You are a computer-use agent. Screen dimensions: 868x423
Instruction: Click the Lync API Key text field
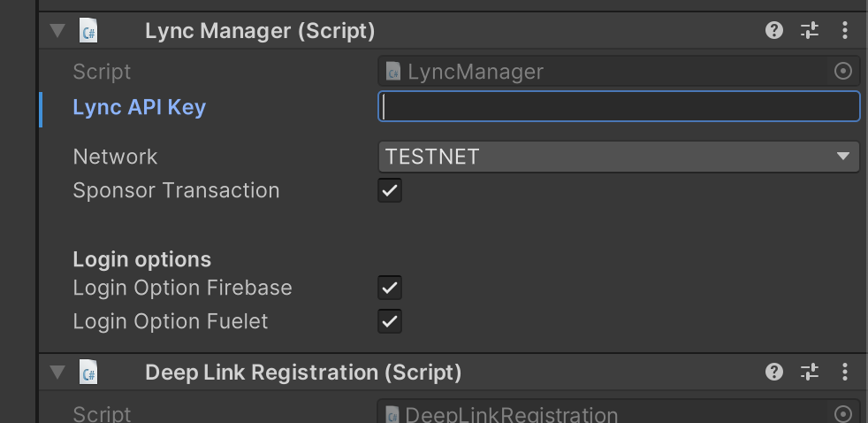pos(619,106)
